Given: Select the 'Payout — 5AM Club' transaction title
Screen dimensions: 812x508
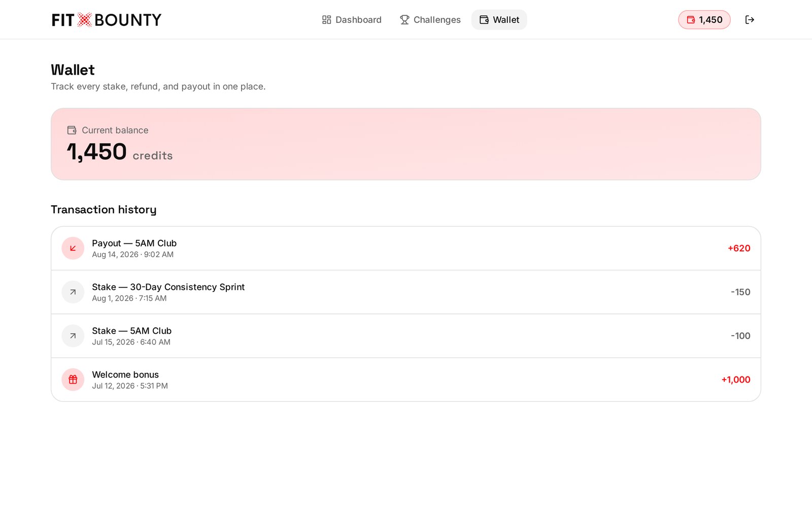Looking at the screenshot, I should point(134,243).
